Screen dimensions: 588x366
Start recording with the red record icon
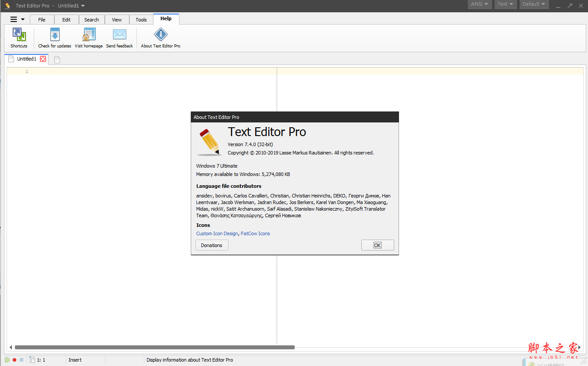click(x=14, y=360)
